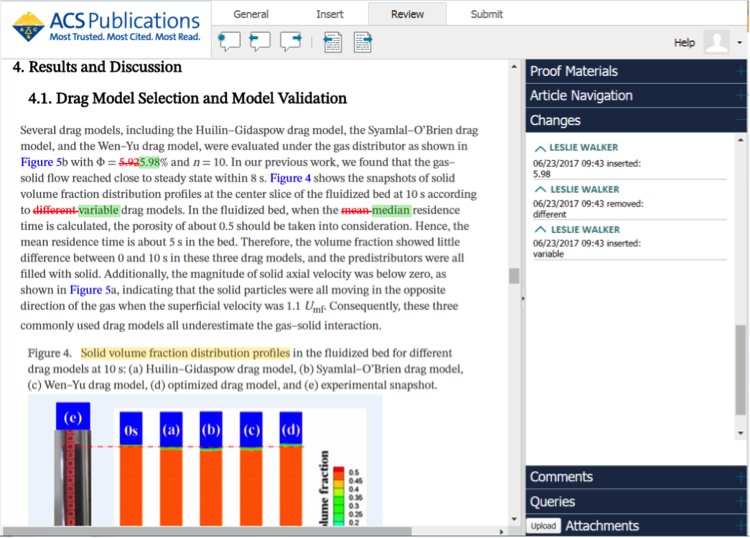
Task: Click the document scroll down arrow
Action: [514, 519]
